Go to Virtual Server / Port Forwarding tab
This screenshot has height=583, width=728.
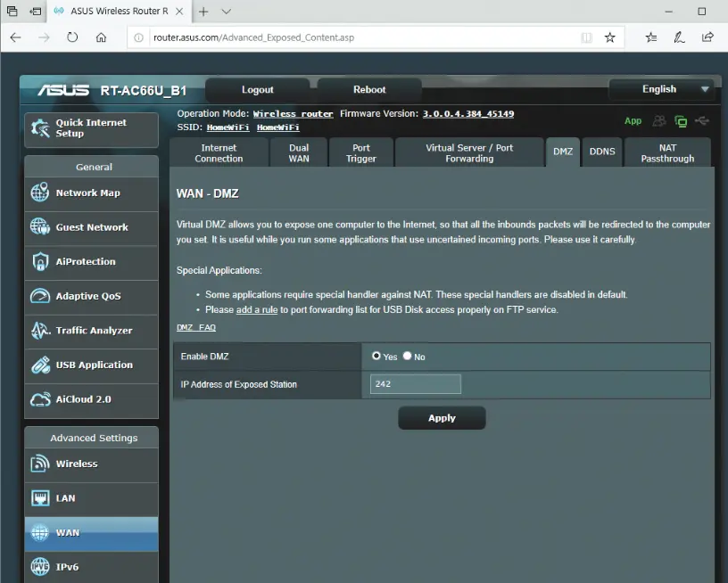469,153
